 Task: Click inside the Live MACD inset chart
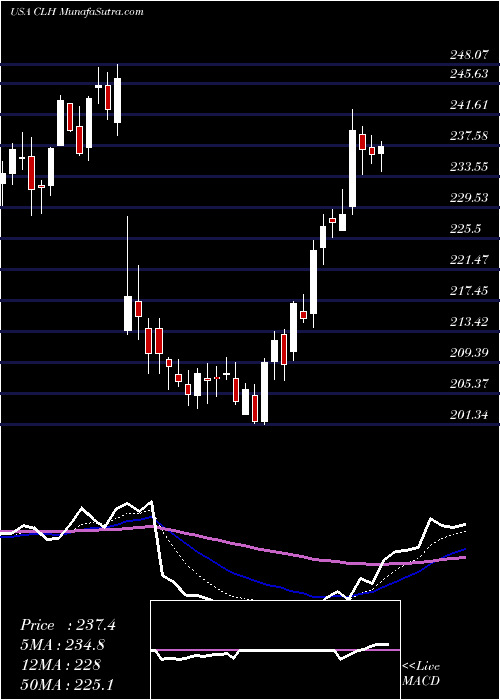275,650
